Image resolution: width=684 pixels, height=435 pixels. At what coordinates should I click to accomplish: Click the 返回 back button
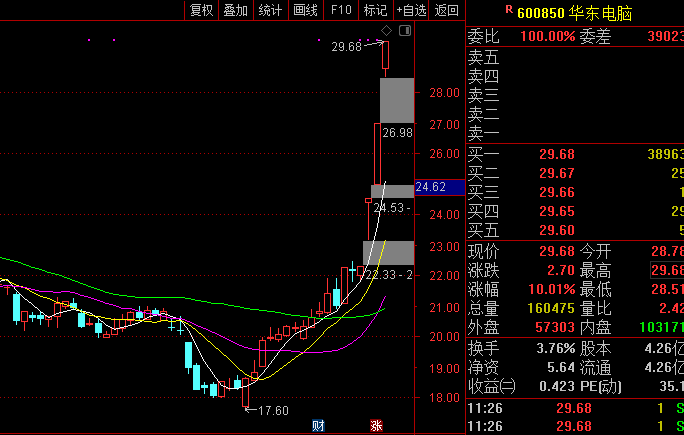click(447, 10)
